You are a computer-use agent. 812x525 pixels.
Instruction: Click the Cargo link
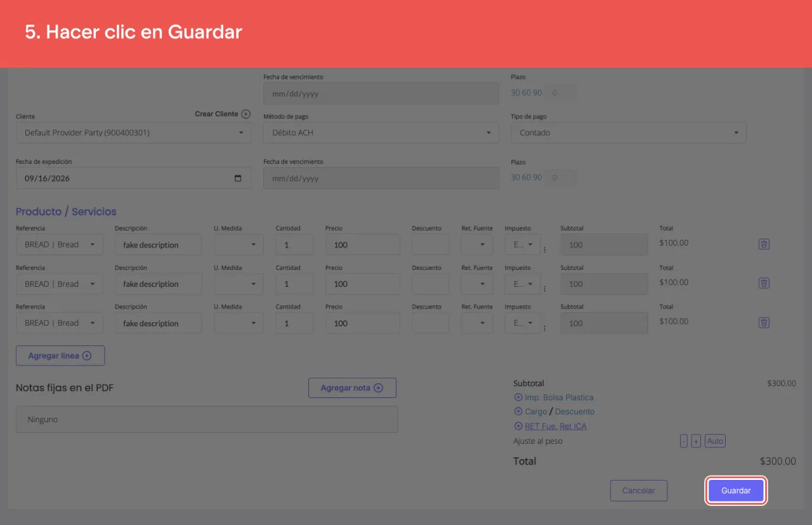[536, 411]
